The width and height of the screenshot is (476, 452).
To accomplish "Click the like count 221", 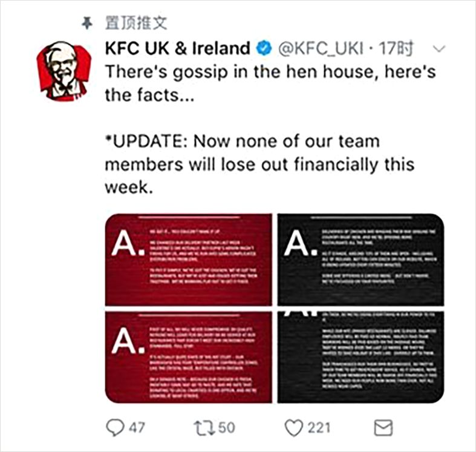I will click(319, 428).
